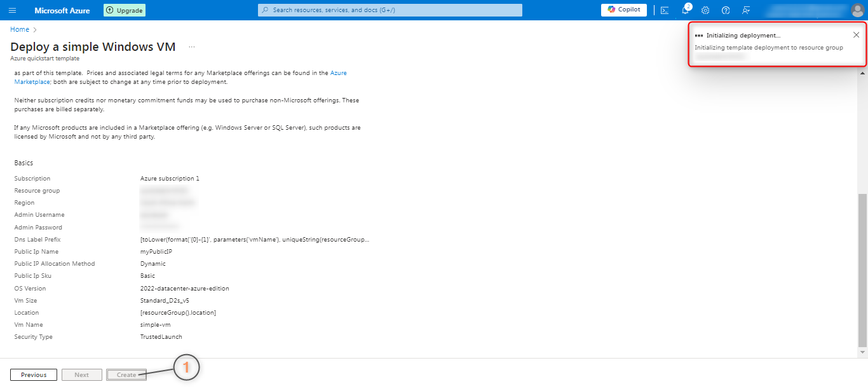
Task: Open Cloud Shell from the top bar
Action: click(665, 10)
